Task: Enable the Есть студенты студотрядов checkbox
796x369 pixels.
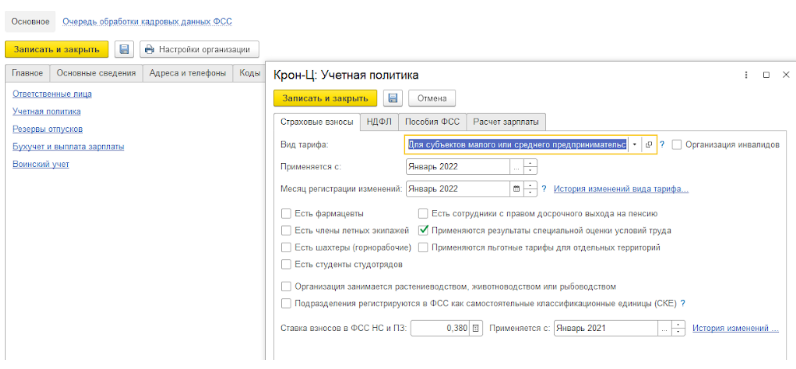Action: tap(286, 264)
